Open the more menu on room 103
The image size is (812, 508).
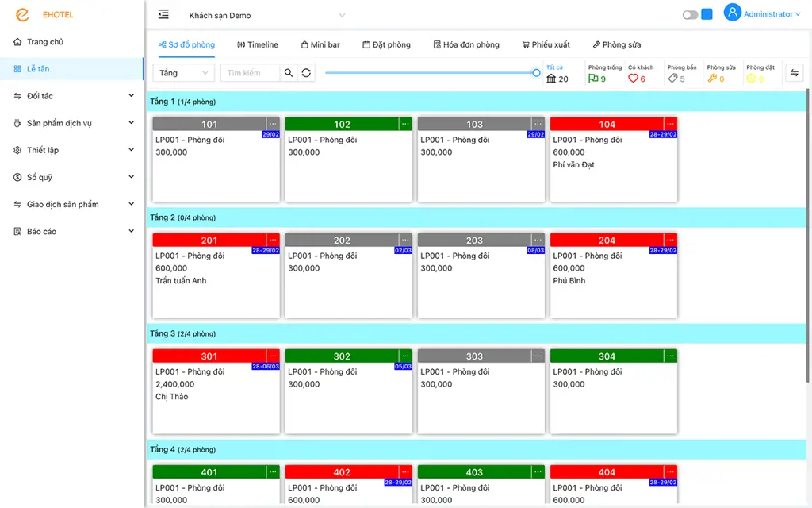pyautogui.click(x=538, y=124)
